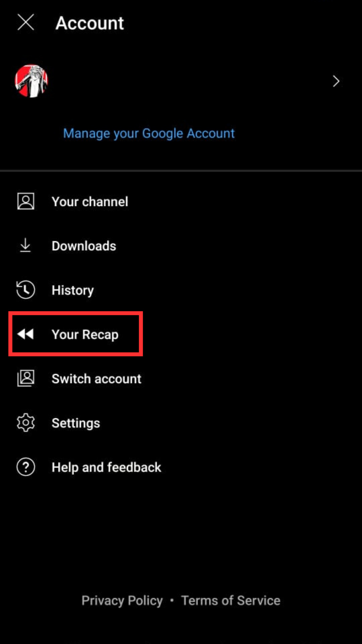Open the Your Recap text entry

coord(85,335)
